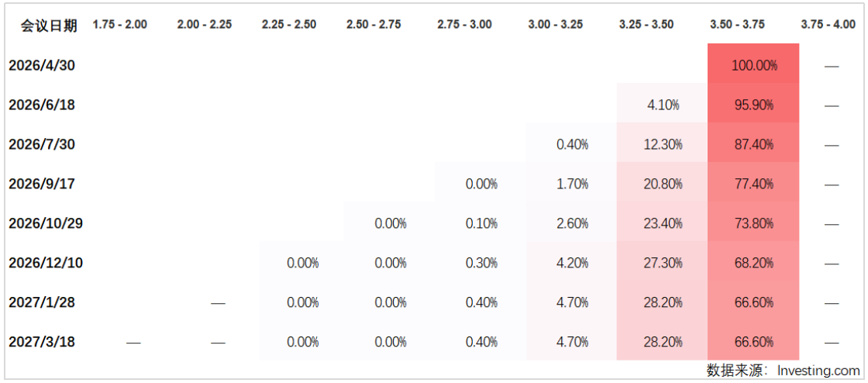Click the dark red 100.00% cell
Screen dimensions: 868x383
[753, 66]
